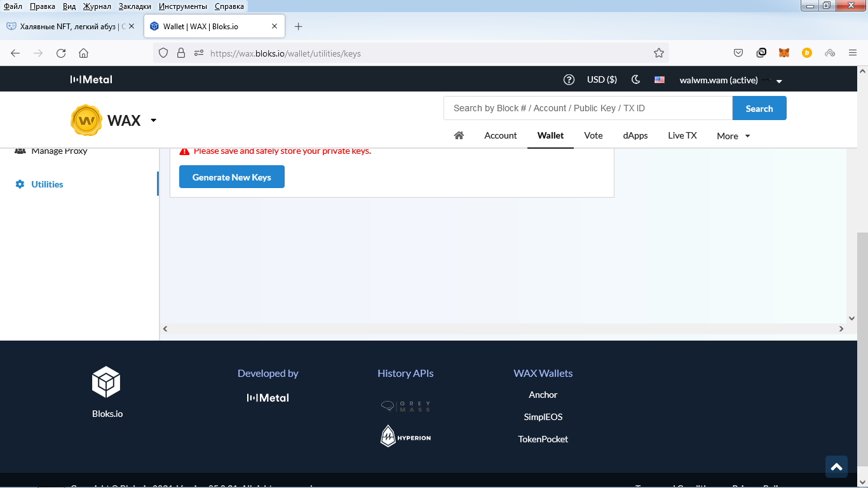Open the MetaMask fox extension
The image size is (868, 488).
784,53
